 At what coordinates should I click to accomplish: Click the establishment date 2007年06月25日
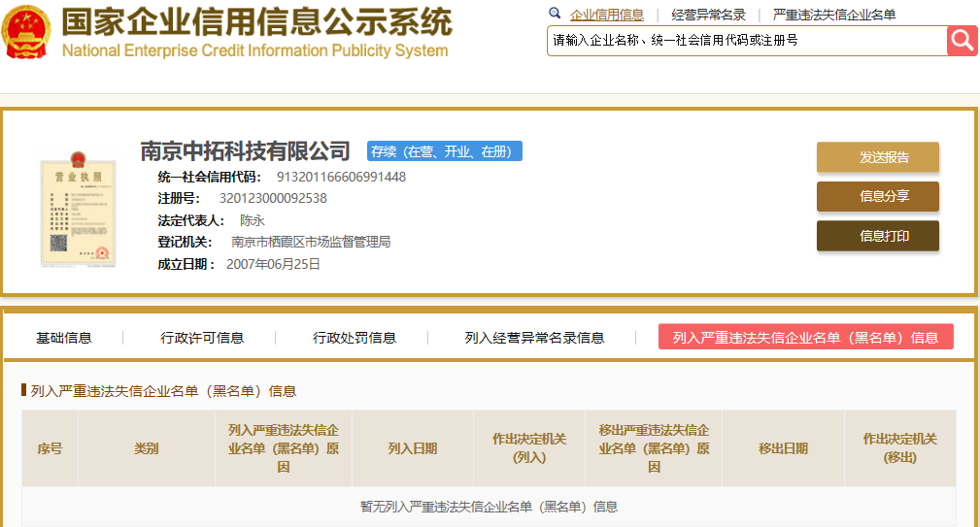click(x=273, y=264)
